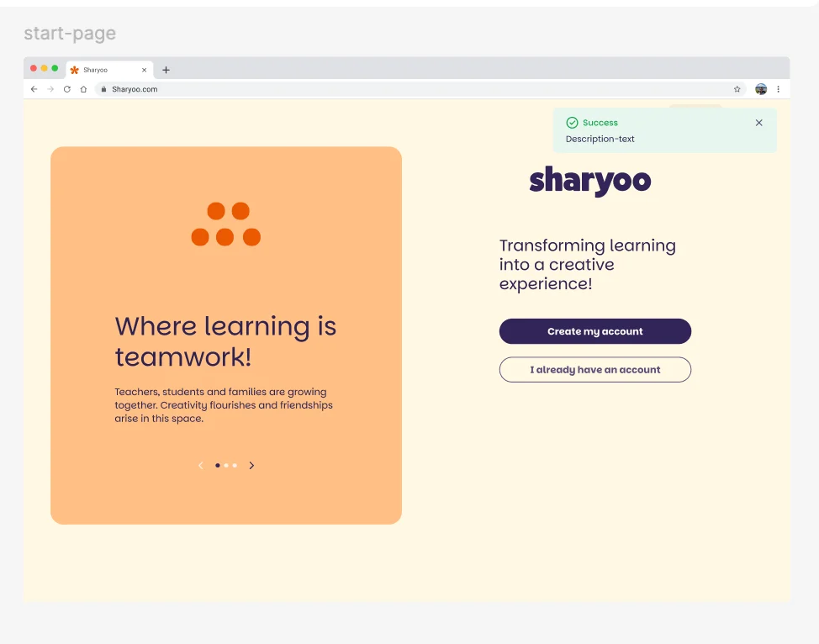Click the sharyoo logo
819x644 pixels.
[590, 182]
